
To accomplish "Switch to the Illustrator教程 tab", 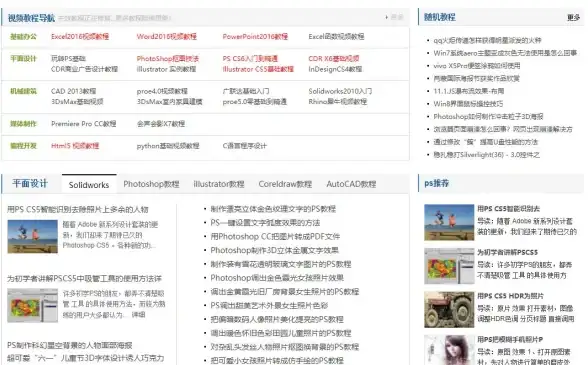I will pos(219,184).
